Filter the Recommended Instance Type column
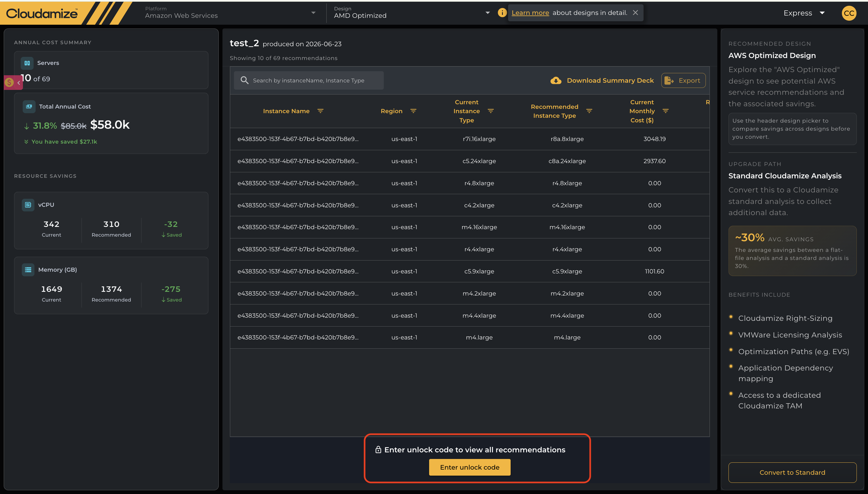Screen dimensions: 868x494 click(589, 111)
